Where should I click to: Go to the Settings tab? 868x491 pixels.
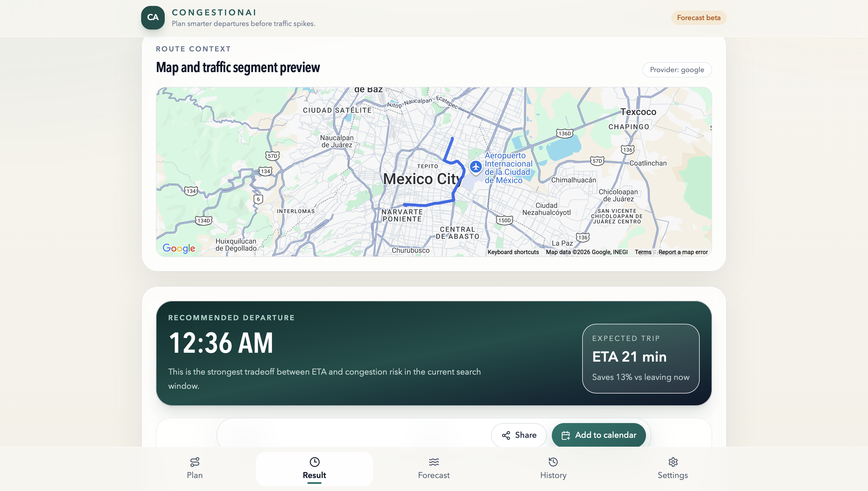(x=673, y=469)
